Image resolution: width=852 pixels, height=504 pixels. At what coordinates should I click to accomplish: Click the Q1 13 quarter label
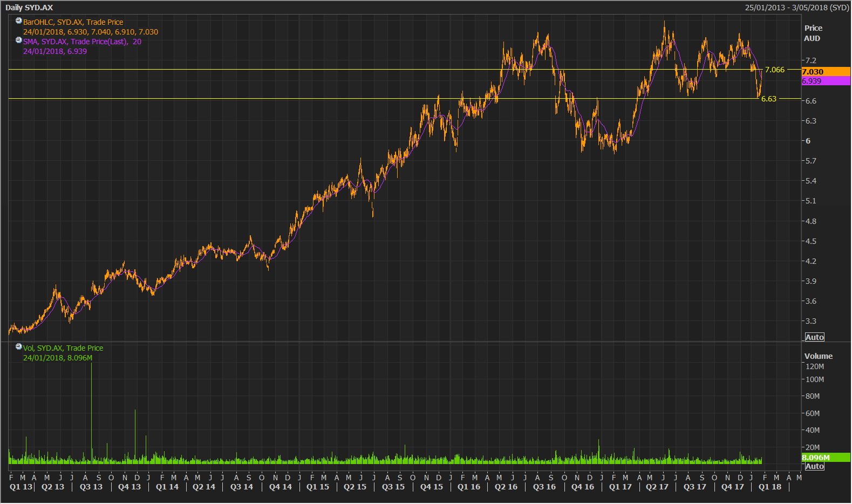[21, 487]
